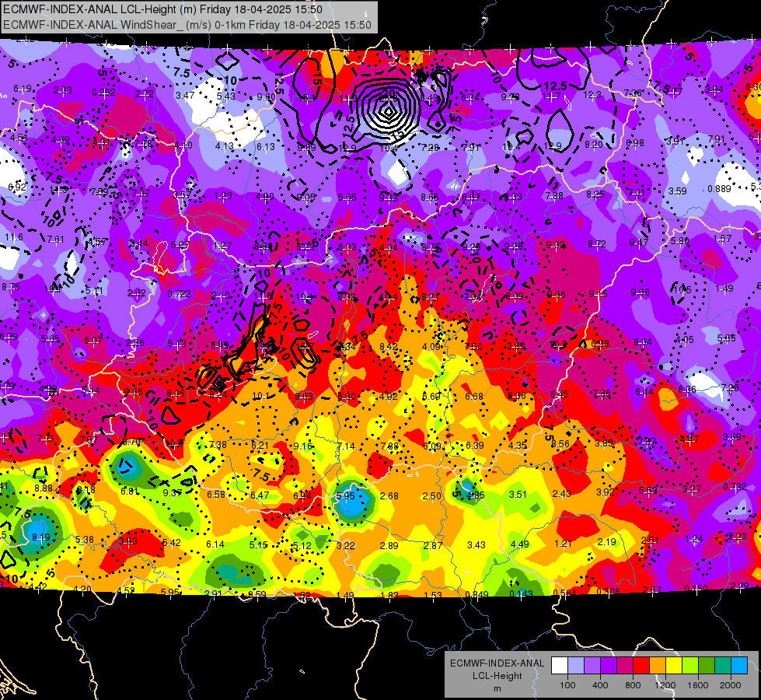The image size is (761, 700).
Task: Select the yellow legend swatch
Action: pyautogui.click(x=674, y=666)
